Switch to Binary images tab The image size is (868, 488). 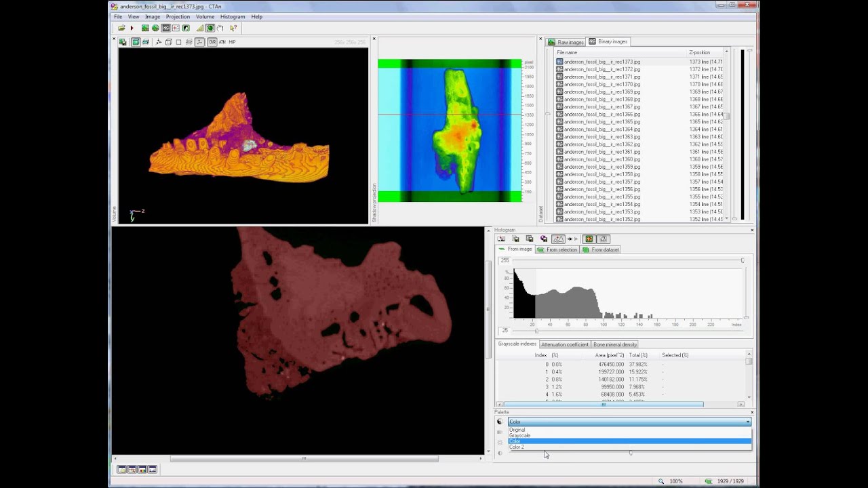tap(608, 41)
